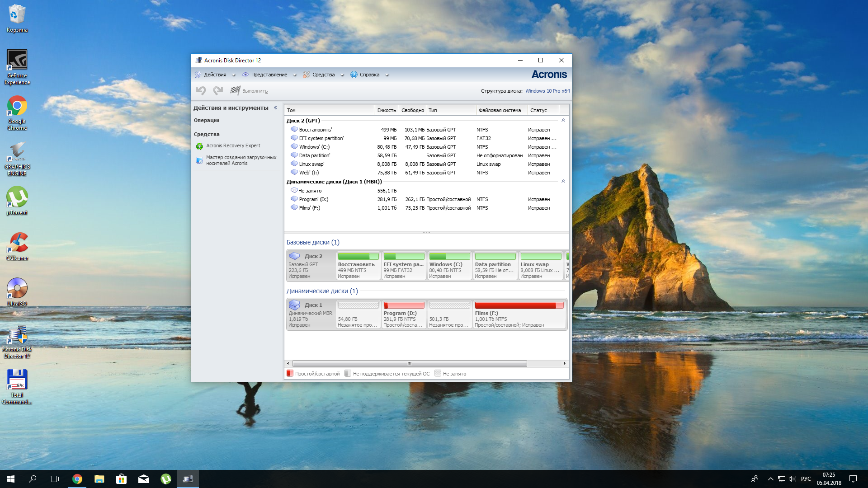Click the Диск 1 dynamic drive icon

click(x=294, y=305)
